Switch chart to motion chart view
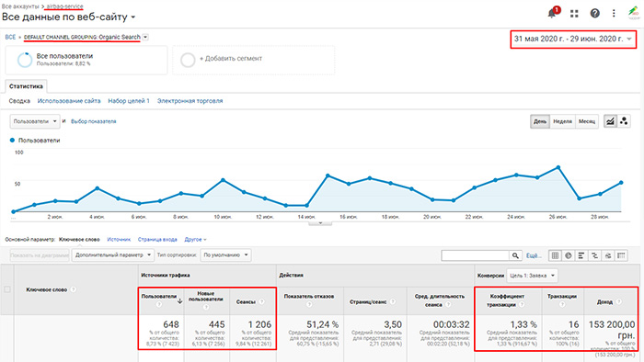 click(x=624, y=121)
